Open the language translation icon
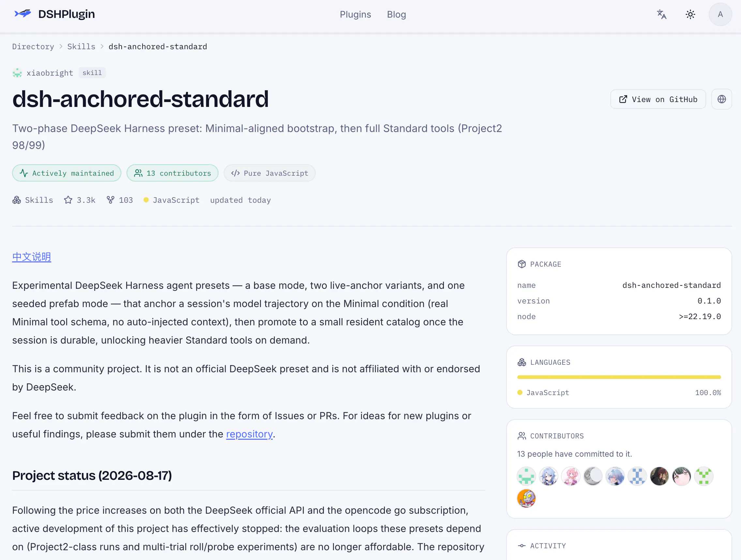The width and height of the screenshot is (741, 560). coord(662,14)
